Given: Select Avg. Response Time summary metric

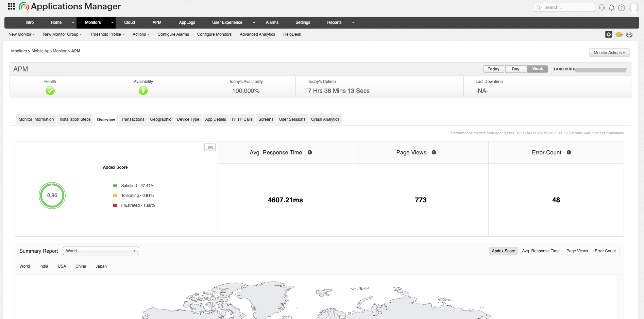Looking at the screenshot, I should pyautogui.click(x=541, y=251).
